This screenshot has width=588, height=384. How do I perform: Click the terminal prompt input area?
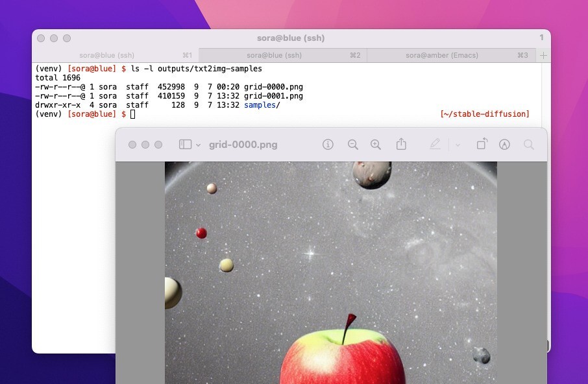coord(132,114)
